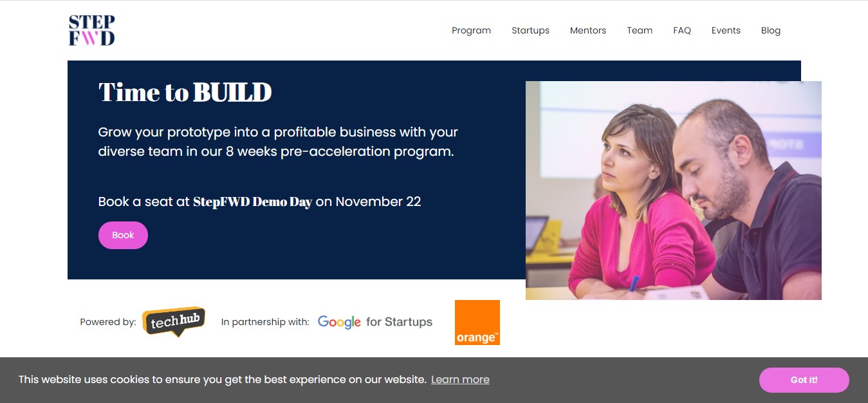
Task: Click the STEP FWD logo
Action: (91, 30)
